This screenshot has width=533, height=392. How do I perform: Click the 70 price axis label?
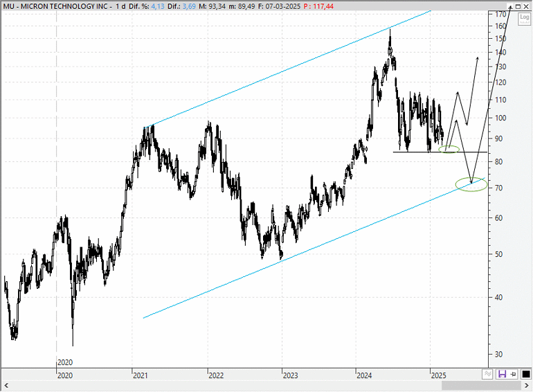[x=498, y=188]
